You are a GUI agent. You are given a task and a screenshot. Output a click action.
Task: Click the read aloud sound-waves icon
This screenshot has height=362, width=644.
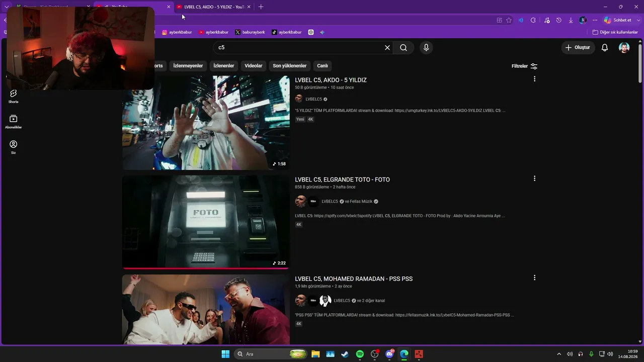coord(521,20)
